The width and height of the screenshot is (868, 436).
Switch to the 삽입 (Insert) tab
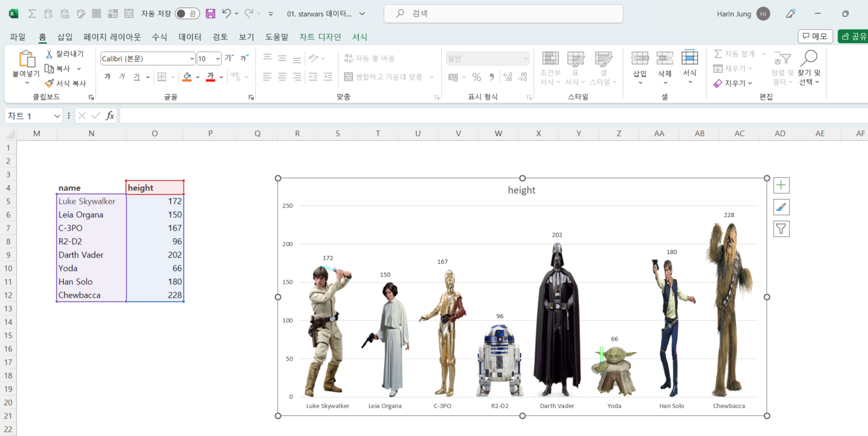coord(65,37)
